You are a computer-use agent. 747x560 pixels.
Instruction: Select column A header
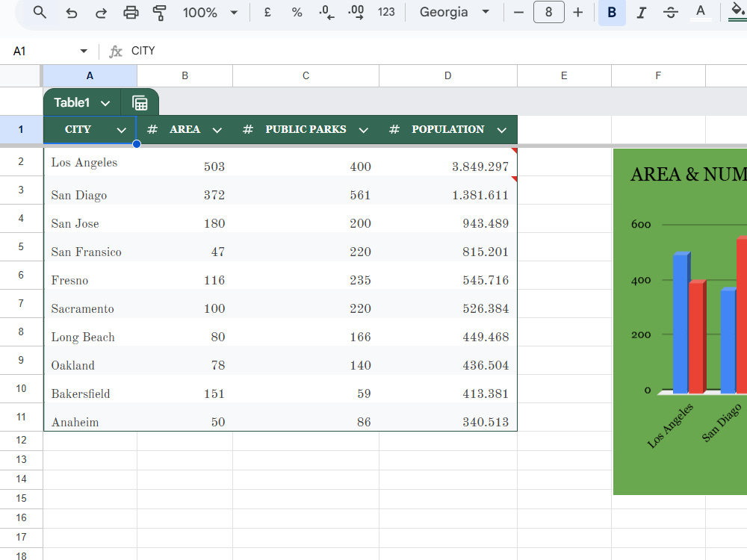[x=90, y=75]
